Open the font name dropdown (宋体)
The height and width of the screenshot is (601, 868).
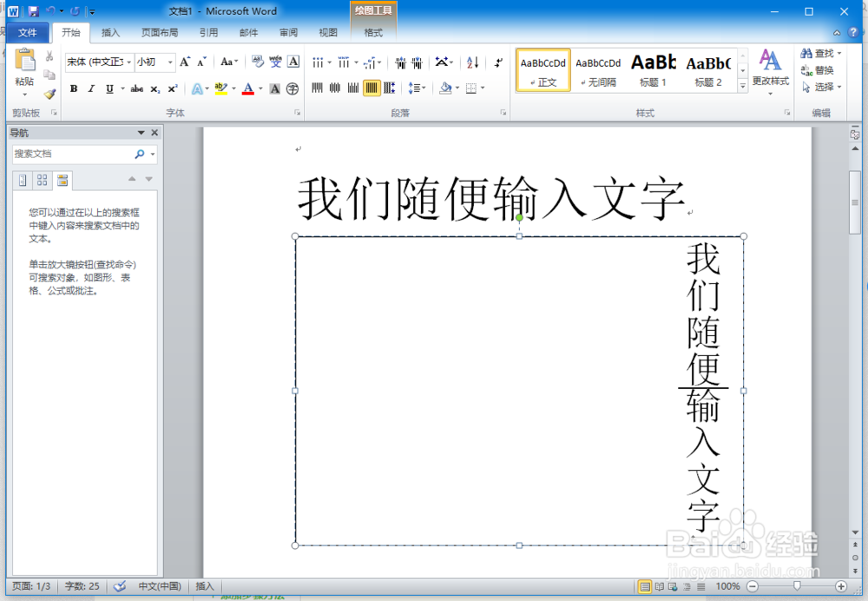pos(129,62)
